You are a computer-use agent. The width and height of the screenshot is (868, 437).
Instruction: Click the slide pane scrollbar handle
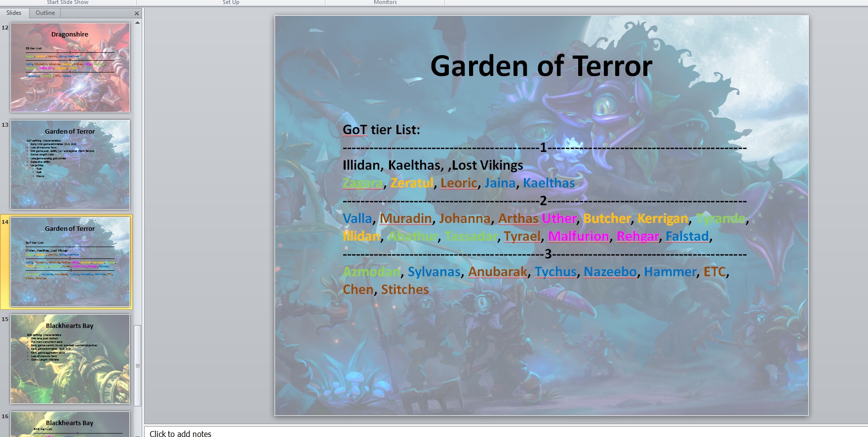138,365
